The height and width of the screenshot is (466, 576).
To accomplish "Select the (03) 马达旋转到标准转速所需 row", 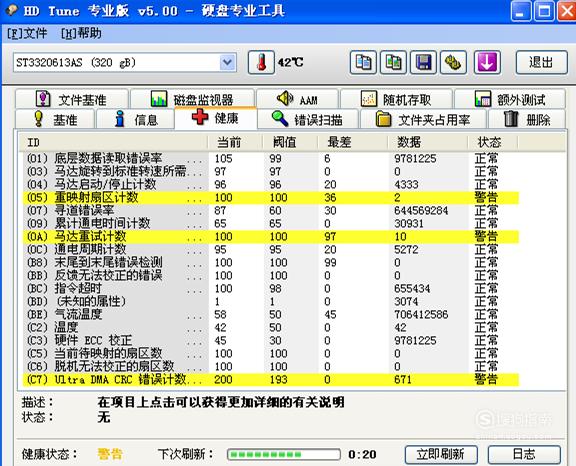I will (270, 171).
